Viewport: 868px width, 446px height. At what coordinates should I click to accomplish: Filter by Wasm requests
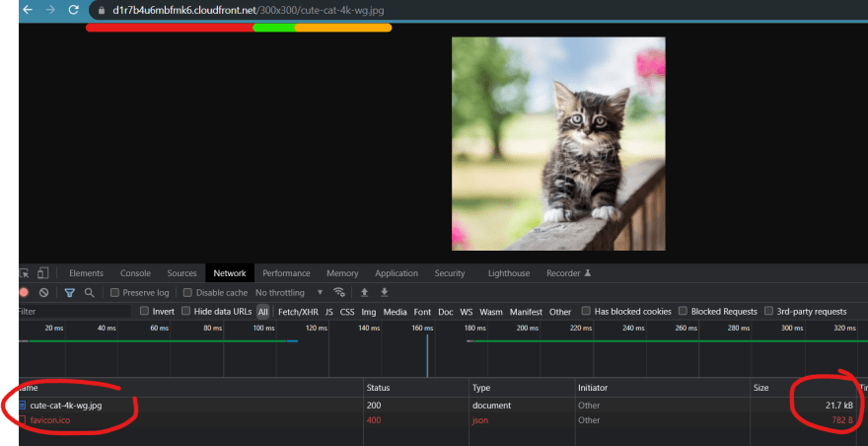(491, 312)
